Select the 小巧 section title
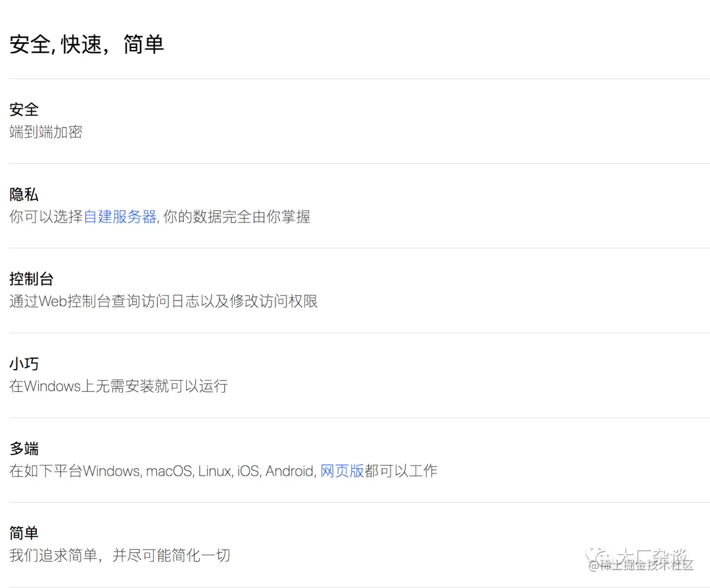This screenshot has height=588, width=710. [x=24, y=364]
